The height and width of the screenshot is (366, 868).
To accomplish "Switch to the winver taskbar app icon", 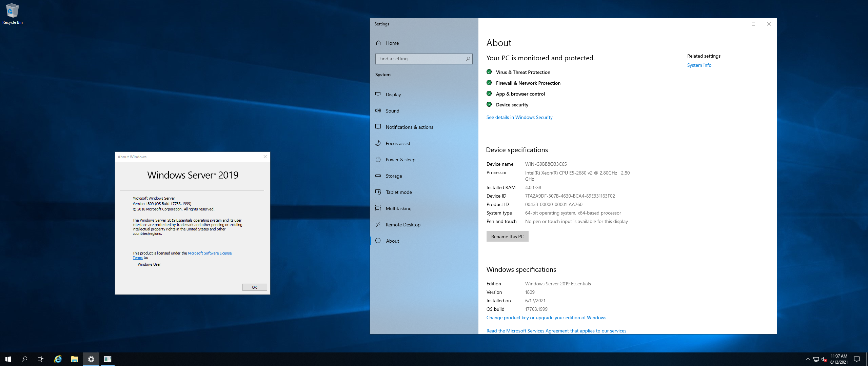I will coord(107,359).
